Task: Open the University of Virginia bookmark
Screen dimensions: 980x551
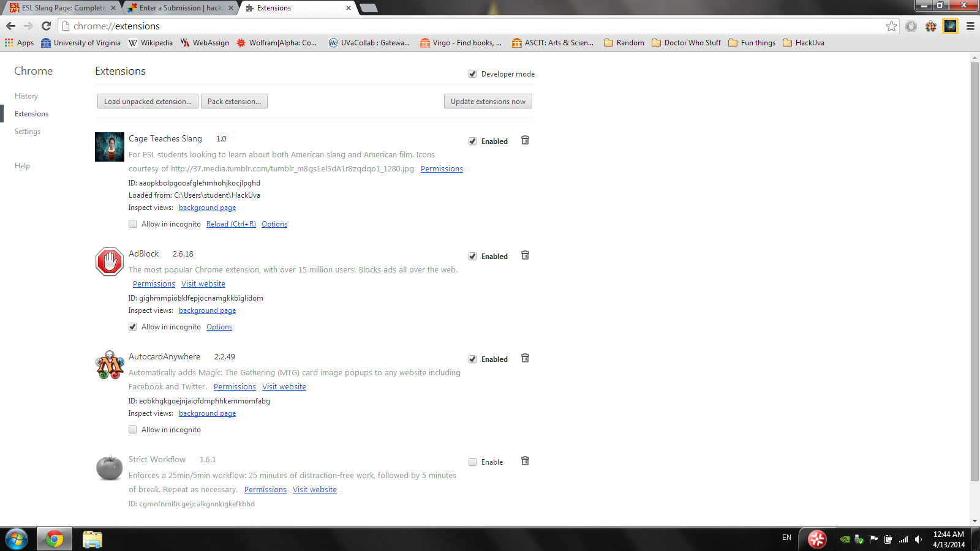Action: pyautogui.click(x=81, y=43)
